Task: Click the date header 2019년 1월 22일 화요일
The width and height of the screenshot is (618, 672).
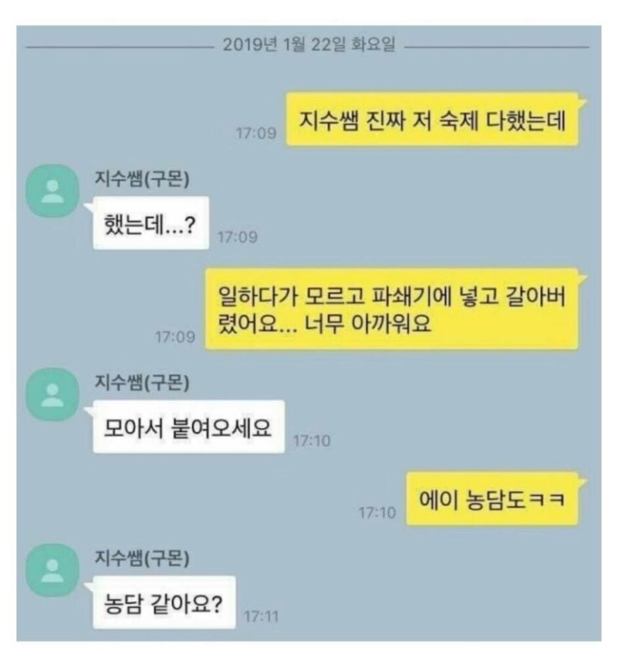Action: click(x=309, y=44)
